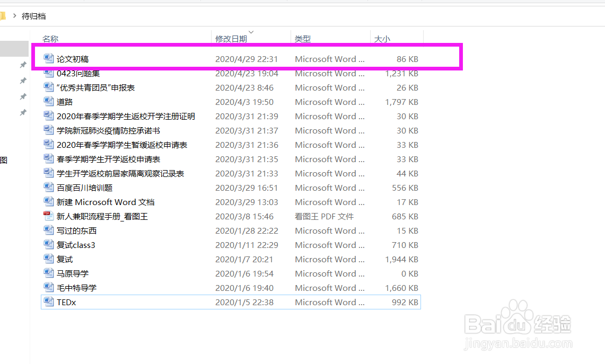
Task: Click the first pin icon in sidebar
Action: pos(23,65)
